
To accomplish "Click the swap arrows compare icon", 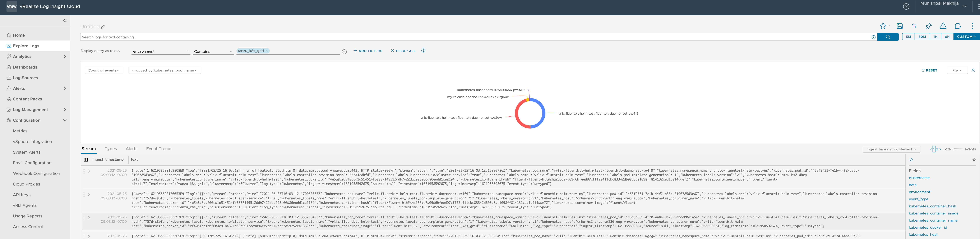I will point(914,26).
